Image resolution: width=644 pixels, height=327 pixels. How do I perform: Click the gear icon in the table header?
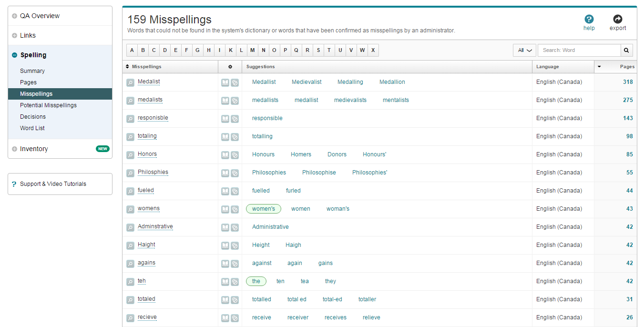pyautogui.click(x=230, y=67)
